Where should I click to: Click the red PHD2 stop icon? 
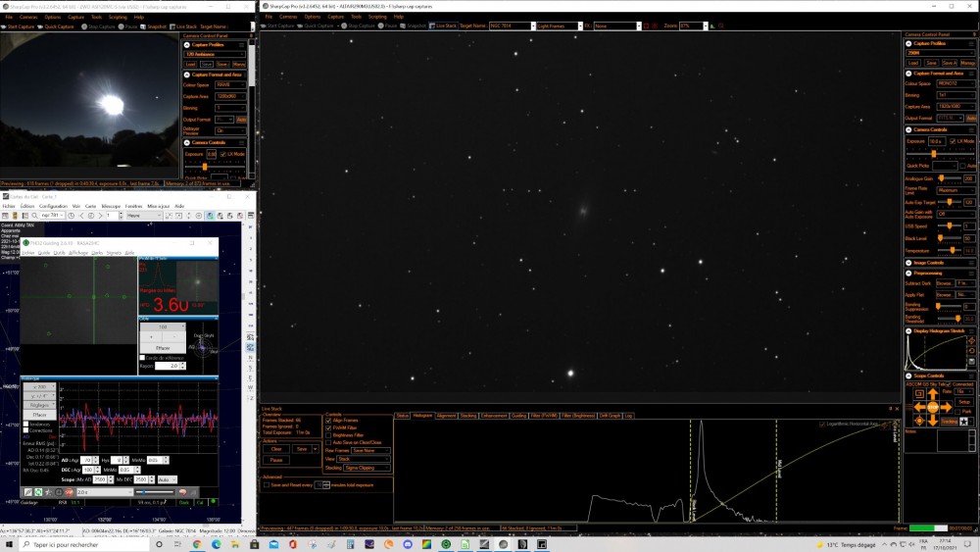(x=69, y=492)
